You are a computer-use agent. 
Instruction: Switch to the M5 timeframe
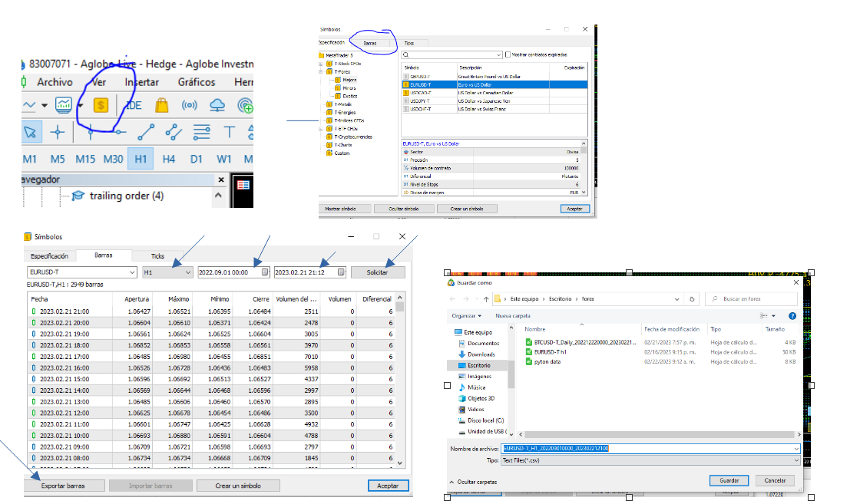point(57,160)
